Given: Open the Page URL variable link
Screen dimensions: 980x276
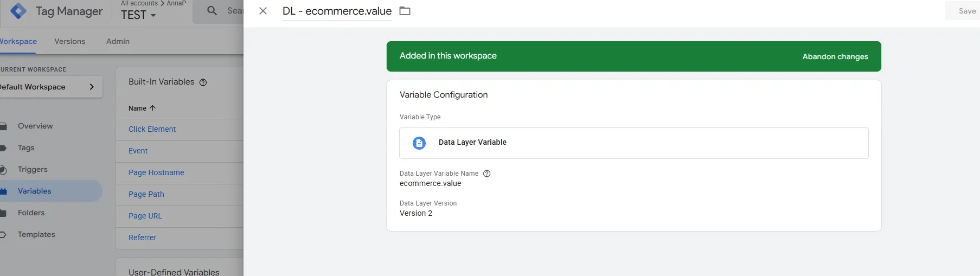Looking at the screenshot, I should (x=145, y=216).
